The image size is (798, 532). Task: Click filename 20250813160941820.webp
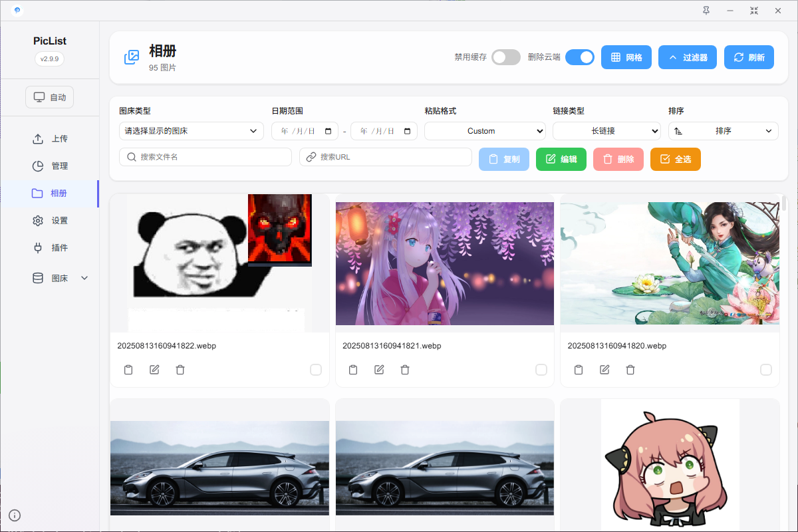coord(617,346)
